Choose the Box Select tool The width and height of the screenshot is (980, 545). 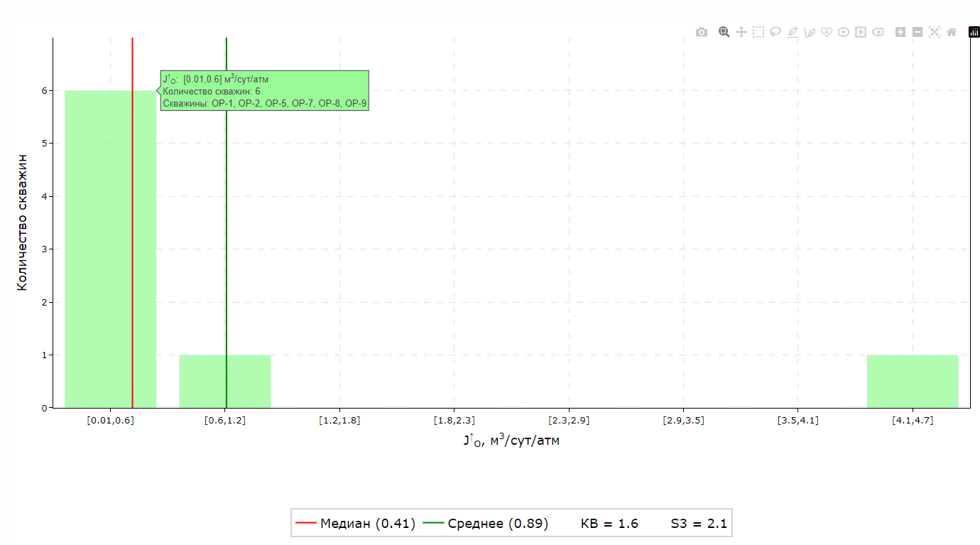(758, 32)
